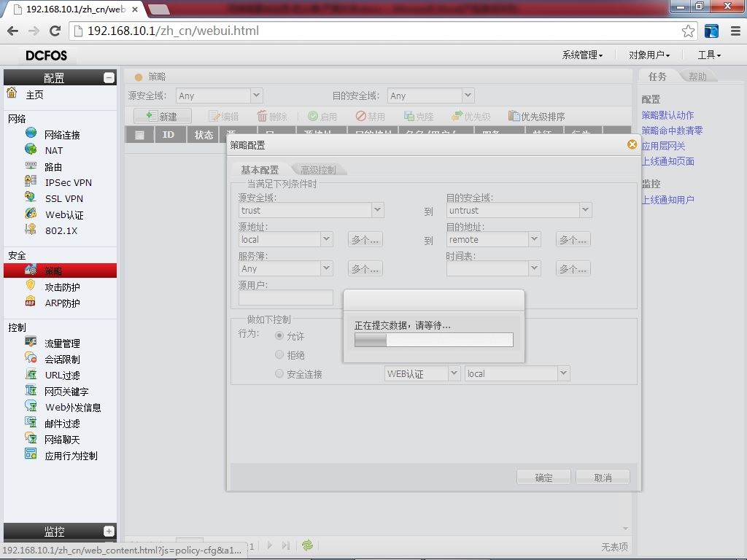Open the NAT sidebar icon
Image resolution: width=747 pixels, height=560 pixels.
[x=31, y=149]
